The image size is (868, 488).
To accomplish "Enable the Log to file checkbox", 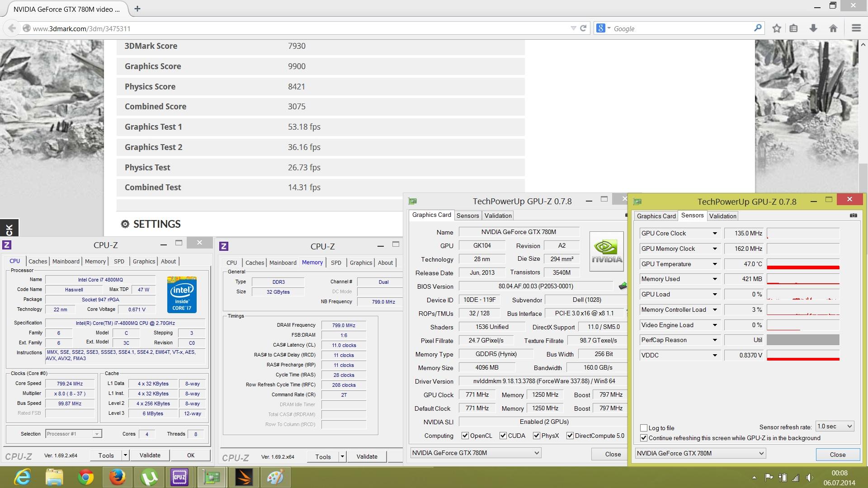I will [644, 428].
